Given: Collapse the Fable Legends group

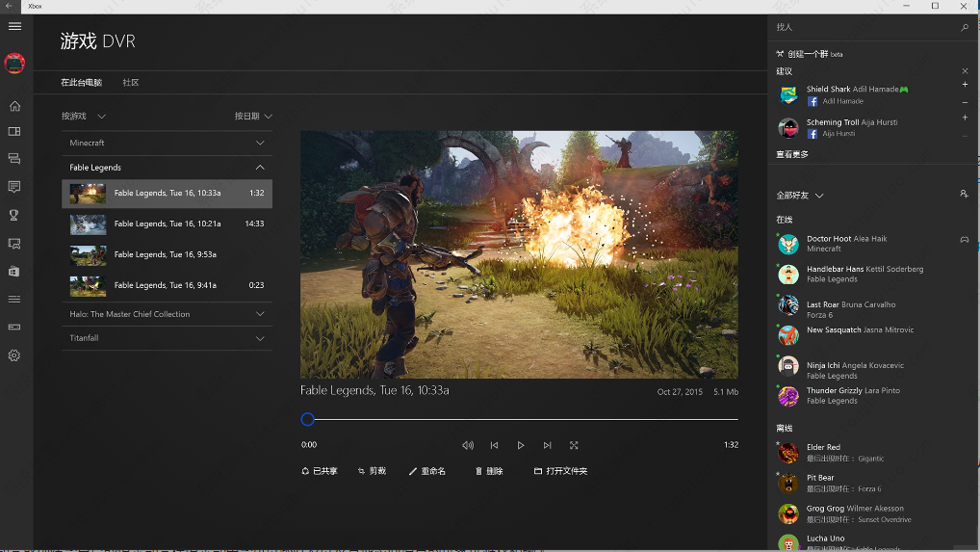Looking at the screenshot, I should tap(167, 168).
